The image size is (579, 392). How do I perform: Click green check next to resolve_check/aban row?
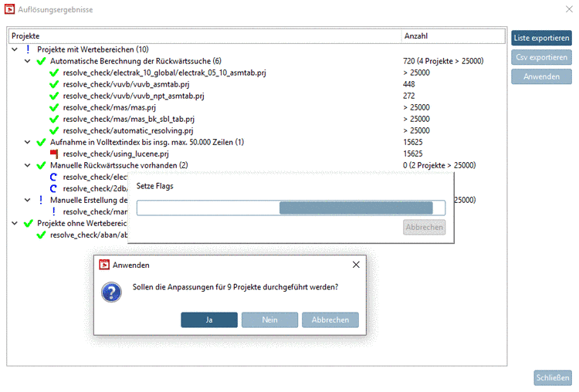(x=41, y=235)
